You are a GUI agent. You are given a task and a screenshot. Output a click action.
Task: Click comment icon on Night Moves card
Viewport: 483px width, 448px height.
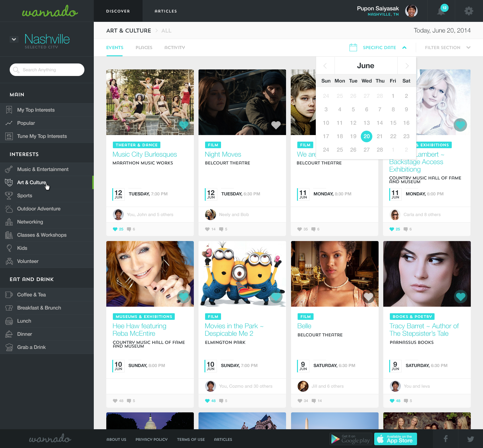[x=221, y=229]
